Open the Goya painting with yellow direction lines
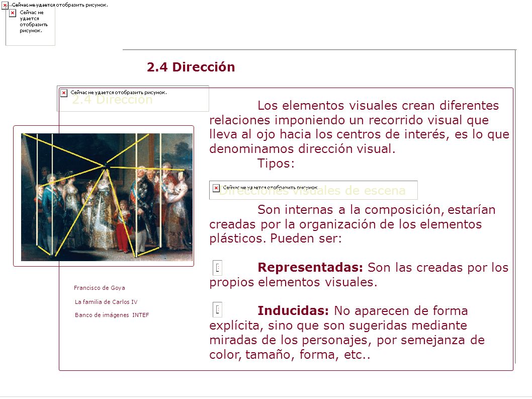The image size is (532, 399). pyautogui.click(x=107, y=197)
